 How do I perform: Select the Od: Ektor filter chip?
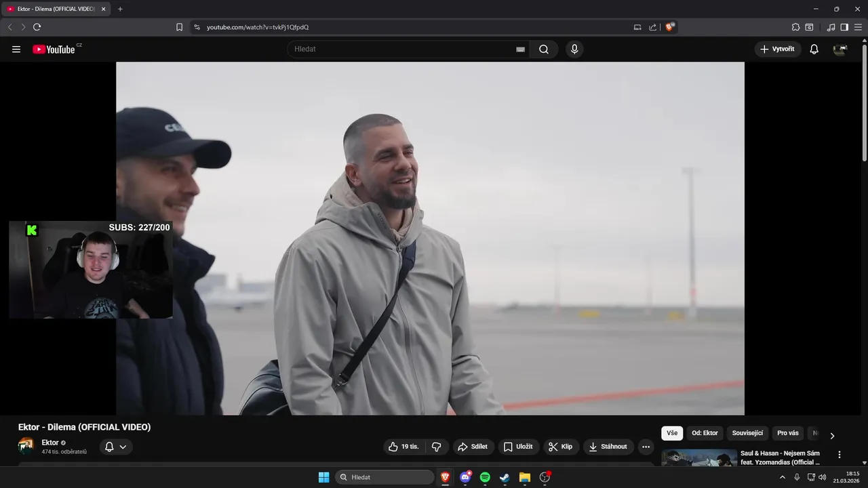(x=705, y=433)
